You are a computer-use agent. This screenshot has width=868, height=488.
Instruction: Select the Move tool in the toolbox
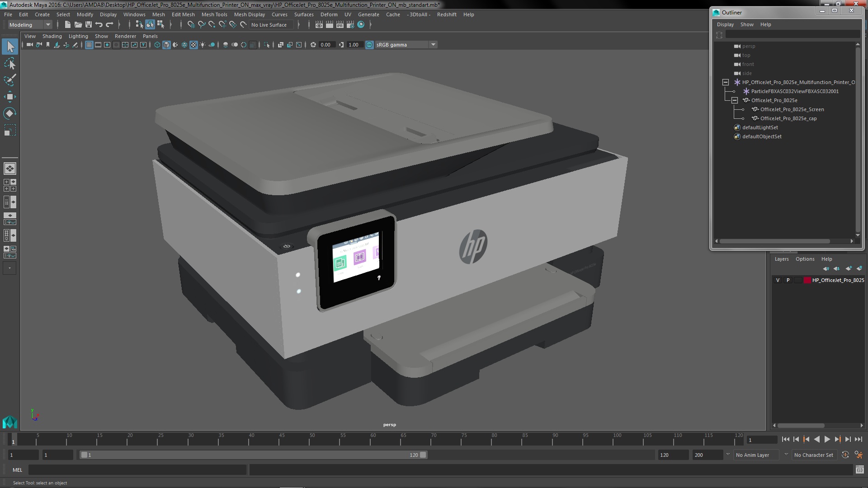[9, 97]
